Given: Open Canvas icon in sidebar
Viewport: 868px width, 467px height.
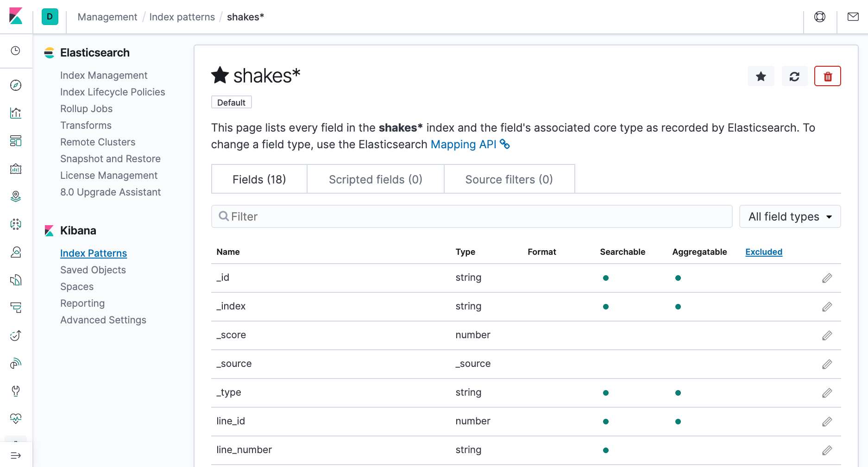Looking at the screenshot, I should [x=16, y=169].
